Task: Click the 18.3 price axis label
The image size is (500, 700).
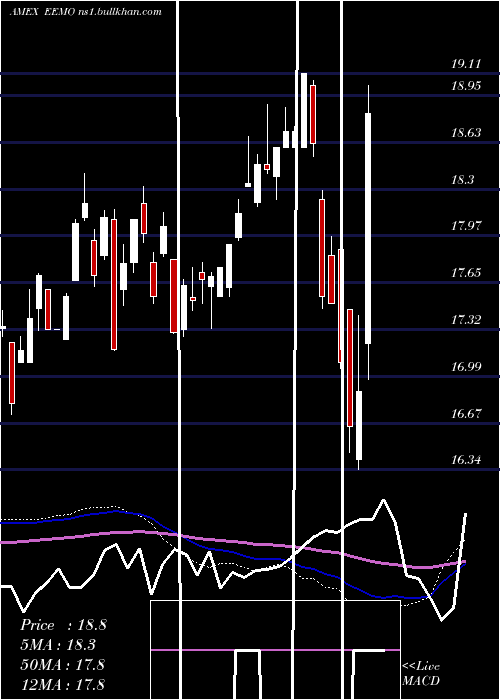Action: pyautogui.click(x=462, y=180)
